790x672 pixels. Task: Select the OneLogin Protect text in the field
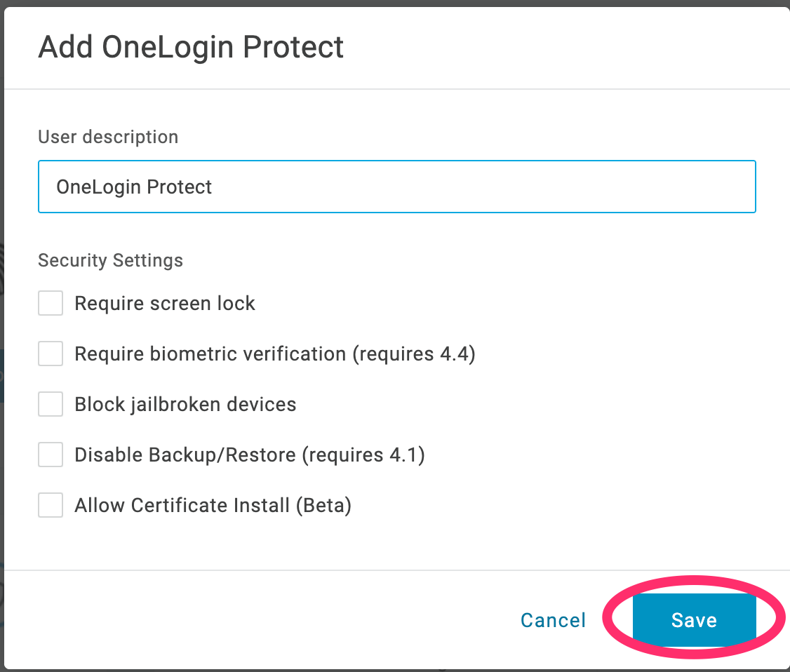[x=133, y=187]
